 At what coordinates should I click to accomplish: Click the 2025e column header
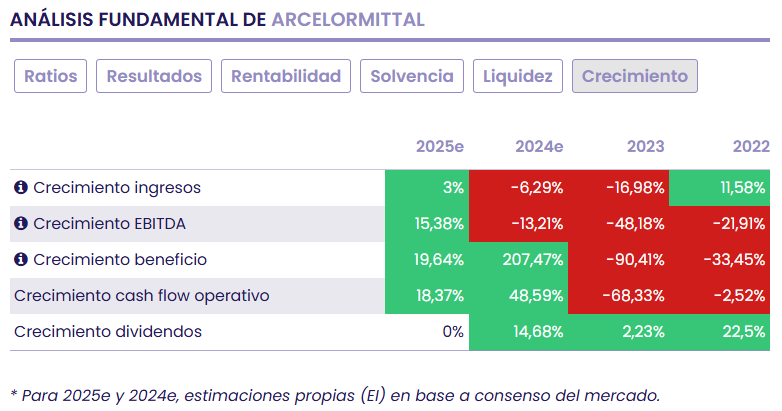(x=440, y=147)
